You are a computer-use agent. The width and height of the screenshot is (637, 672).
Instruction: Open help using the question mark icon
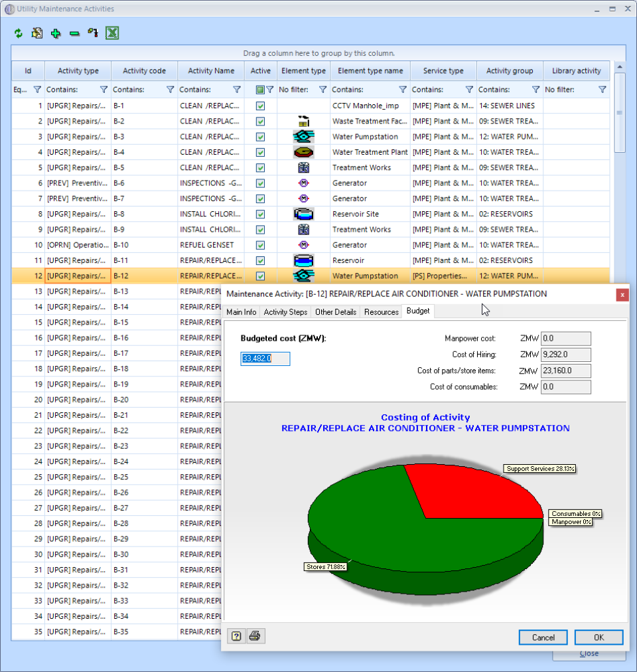pos(236,635)
